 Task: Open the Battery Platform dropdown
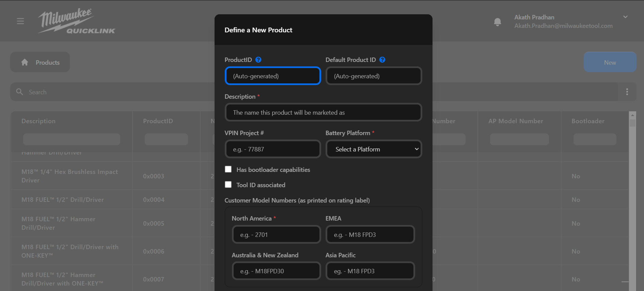pos(374,149)
